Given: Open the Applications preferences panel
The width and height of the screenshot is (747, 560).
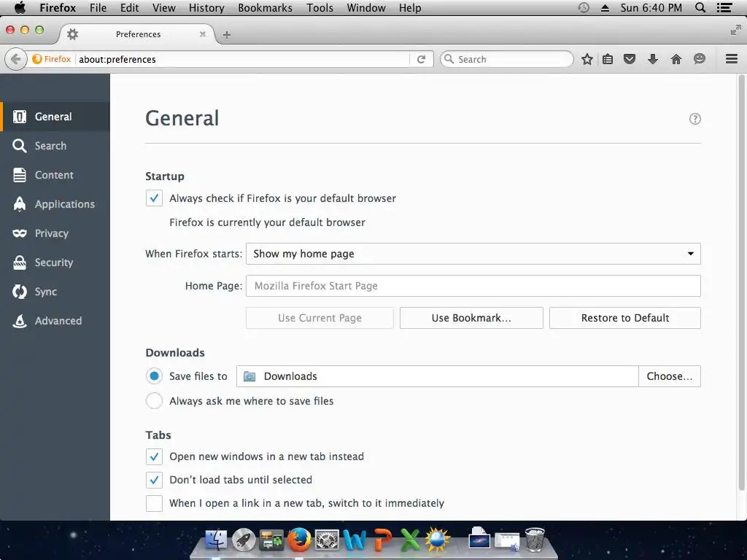Looking at the screenshot, I should [x=55, y=204].
